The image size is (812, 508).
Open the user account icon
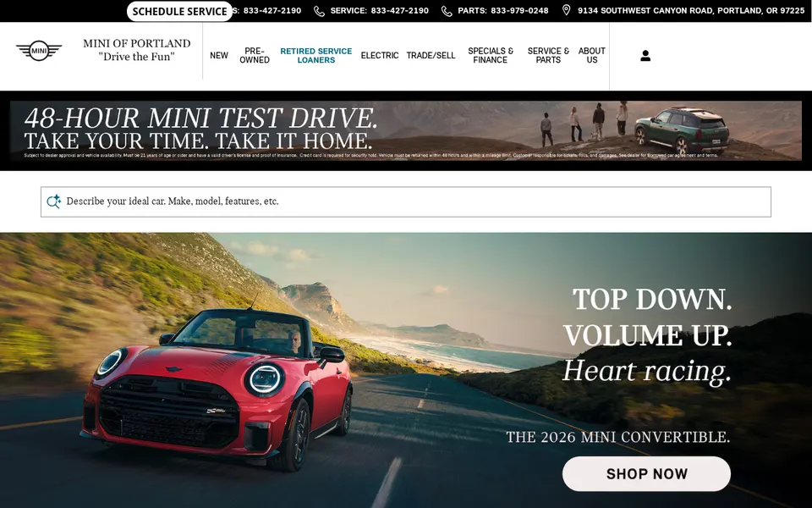tap(645, 56)
